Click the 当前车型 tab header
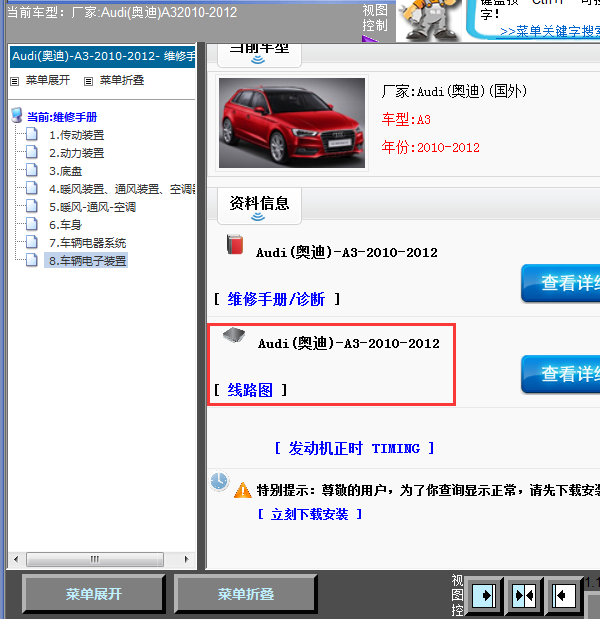The image size is (600, 619). (x=259, y=55)
